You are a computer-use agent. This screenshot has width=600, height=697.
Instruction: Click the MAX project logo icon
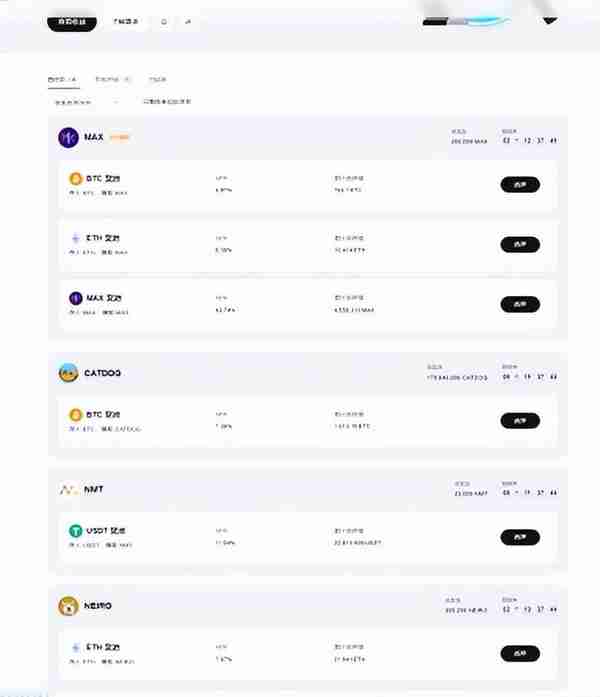coord(68,137)
